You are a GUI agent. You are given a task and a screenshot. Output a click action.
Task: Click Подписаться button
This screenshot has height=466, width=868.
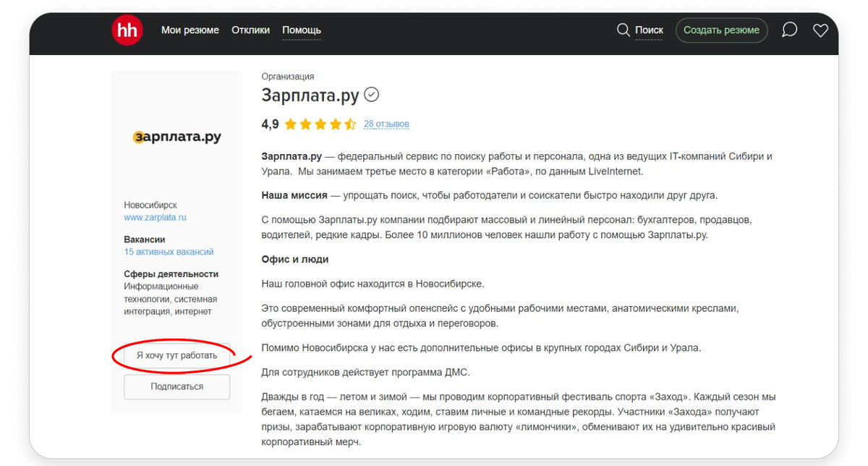(x=176, y=386)
